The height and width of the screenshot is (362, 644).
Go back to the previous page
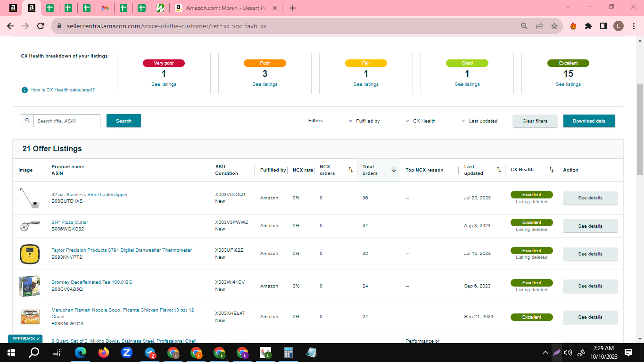(x=10, y=26)
